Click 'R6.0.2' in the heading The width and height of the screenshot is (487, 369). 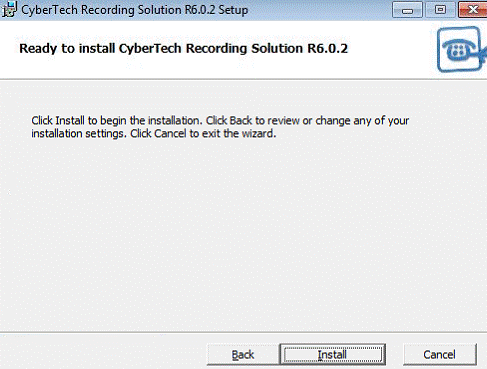click(x=327, y=49)
